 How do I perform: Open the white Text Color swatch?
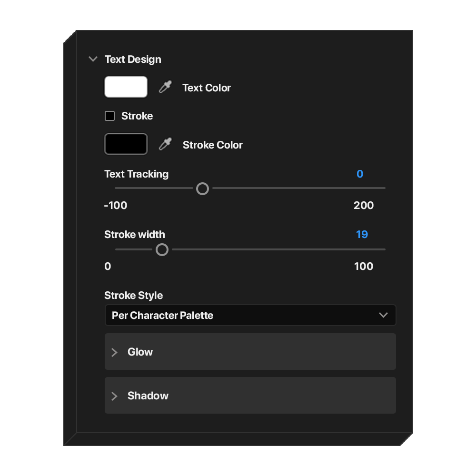click(x=126, y=87)
